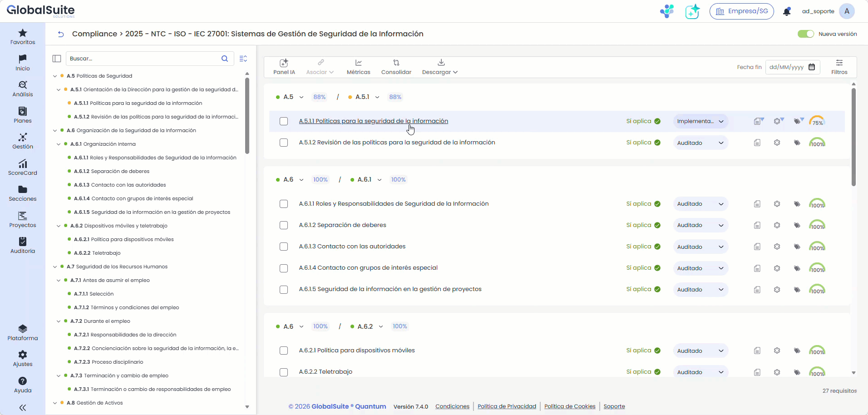Viewport: 868px width, 415px height.
Task: Expand the Descargar dropdown
Action: pyautogui.click(x=440, y=67)
